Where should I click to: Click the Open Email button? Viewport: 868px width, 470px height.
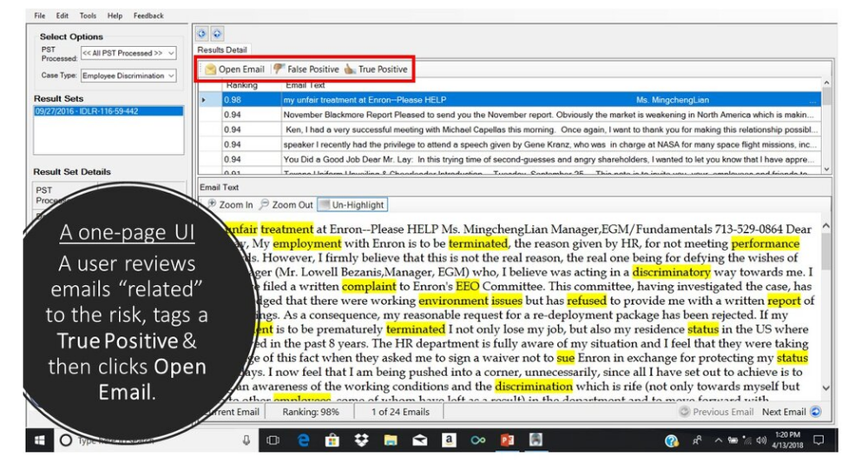(234, 70)
